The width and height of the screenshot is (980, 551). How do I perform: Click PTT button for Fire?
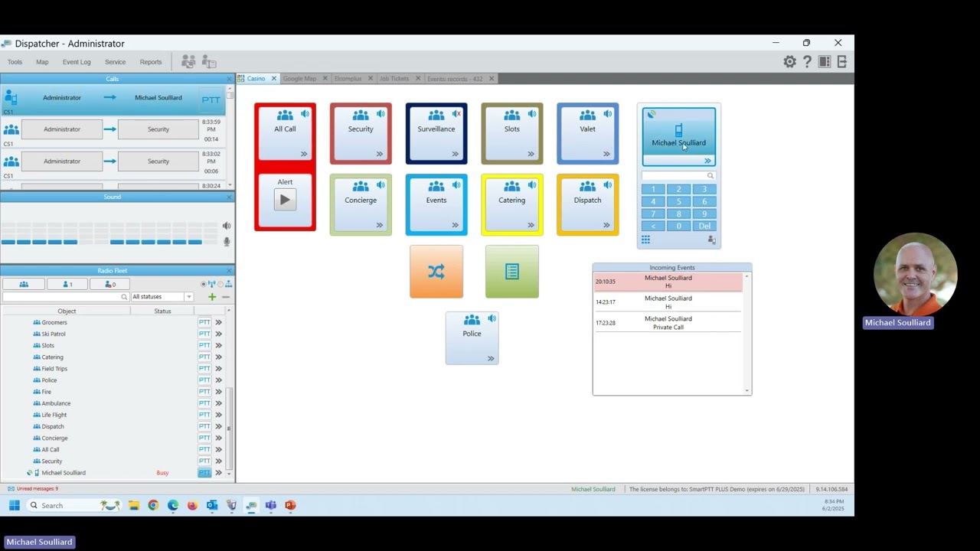[x=204, y=392]
